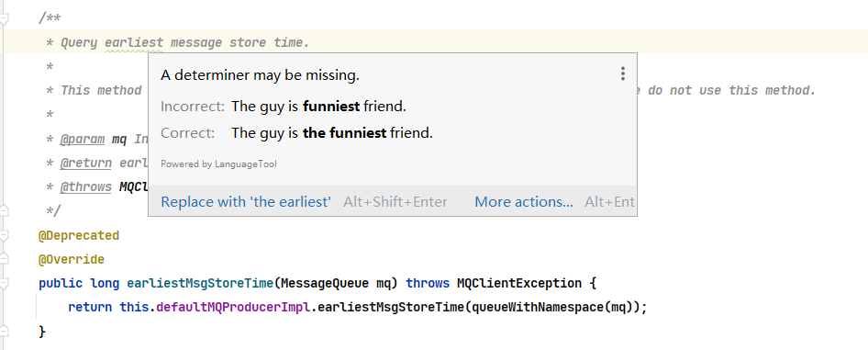Image resolution: width=868 pixels, height=350 pixels.
Task: Click the @Override annotation
Action: tap(72, 259)
